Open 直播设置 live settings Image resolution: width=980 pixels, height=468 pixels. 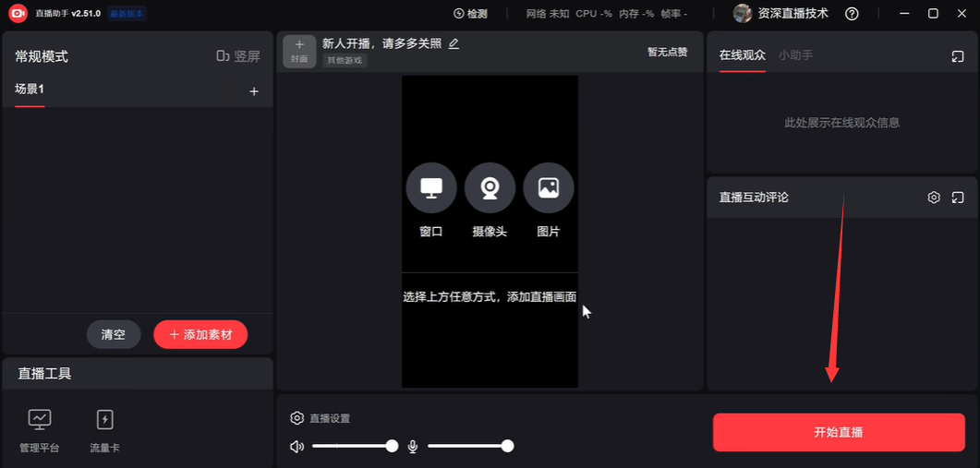tap(321, 418)
